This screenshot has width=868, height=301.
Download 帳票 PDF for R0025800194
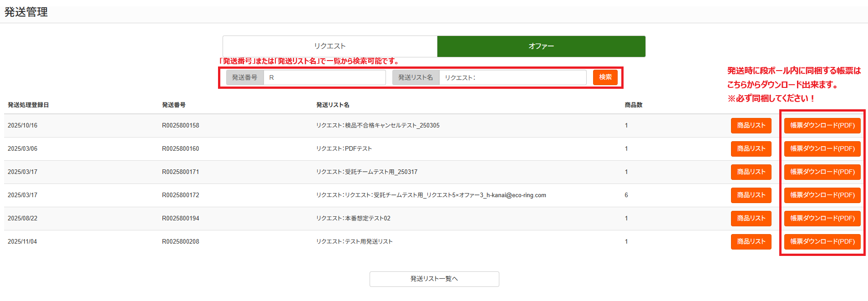(822, 219)
